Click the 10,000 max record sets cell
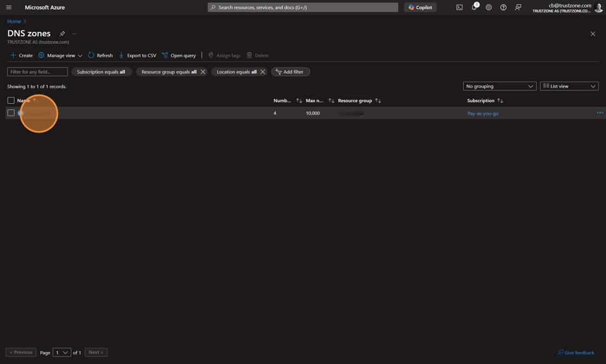Viewport: 606px width, 364px height. coord(313,113)
